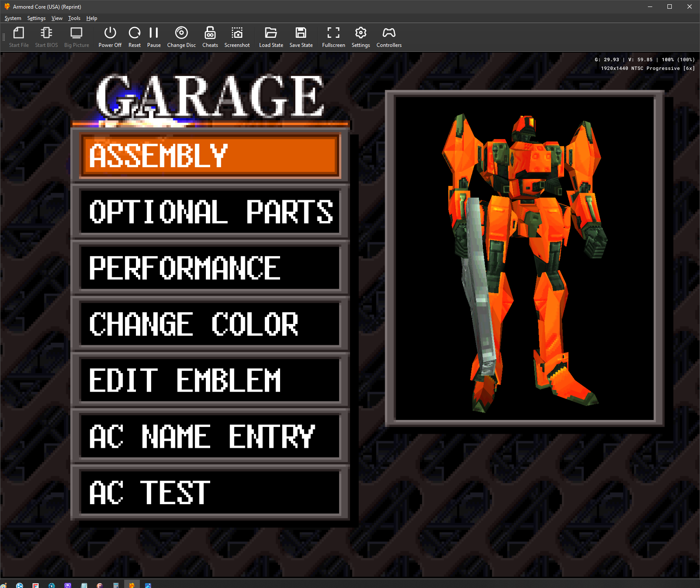Viewport: 700px width, 588px height.
Task: Select the EDIT EMBLEM option
Action: pyautogui.click(x=210, y=380)
